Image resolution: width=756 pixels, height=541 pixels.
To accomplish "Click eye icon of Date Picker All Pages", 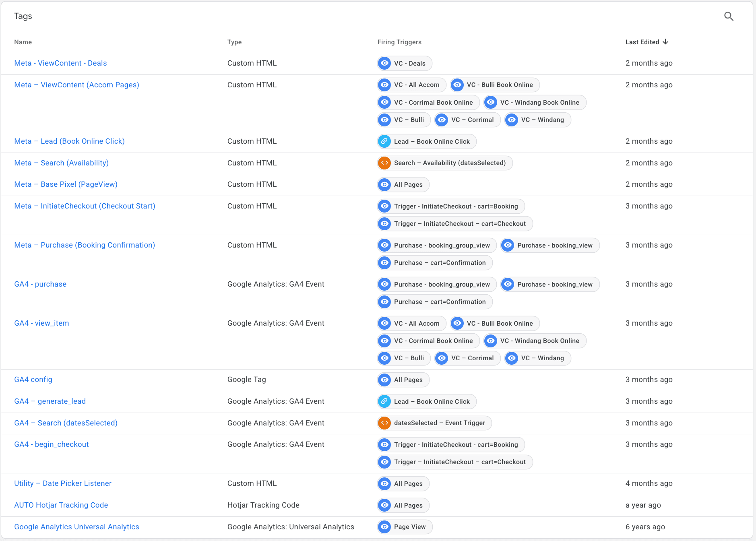I will (385, 483).
